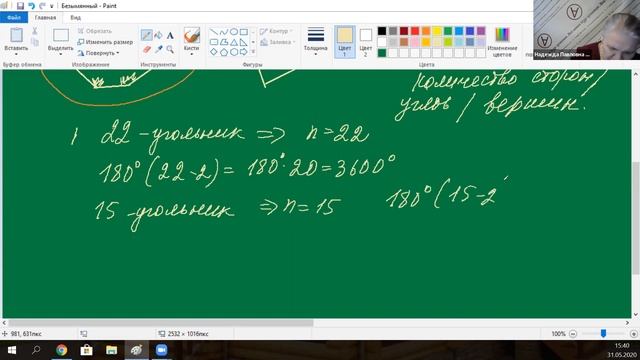This screenshot has height=360, width=640.
Task: Choose the Right arrow shape
Action: [244, 52]
